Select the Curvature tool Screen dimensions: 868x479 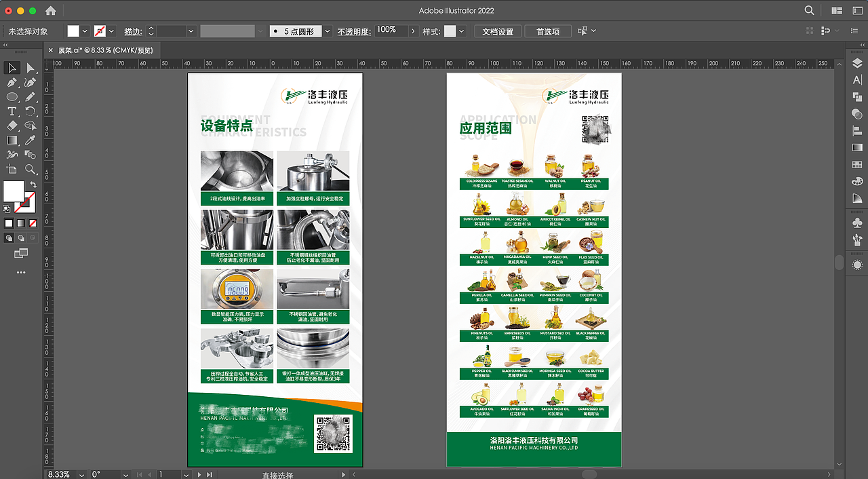(31, 83)
